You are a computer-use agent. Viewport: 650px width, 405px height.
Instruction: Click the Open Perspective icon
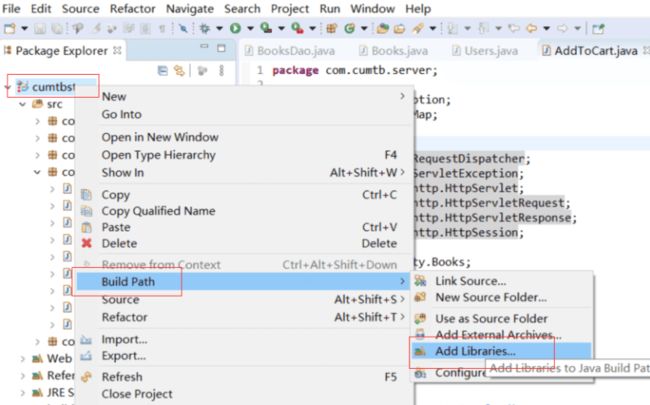[x=598, y=29]
